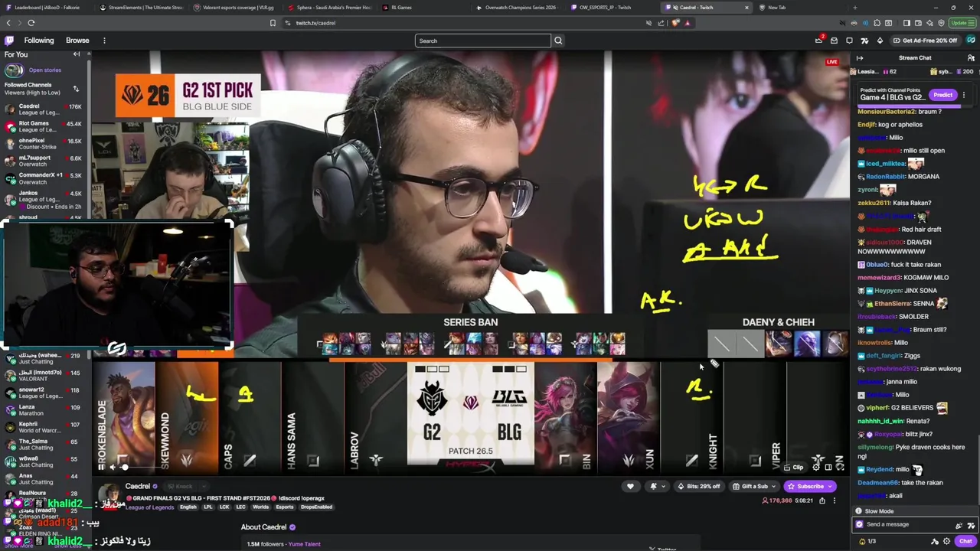The height and width of the screenshot is (551, 980).
Task: Toggle the browser sidebar panel icon
Action: point(907,23)
